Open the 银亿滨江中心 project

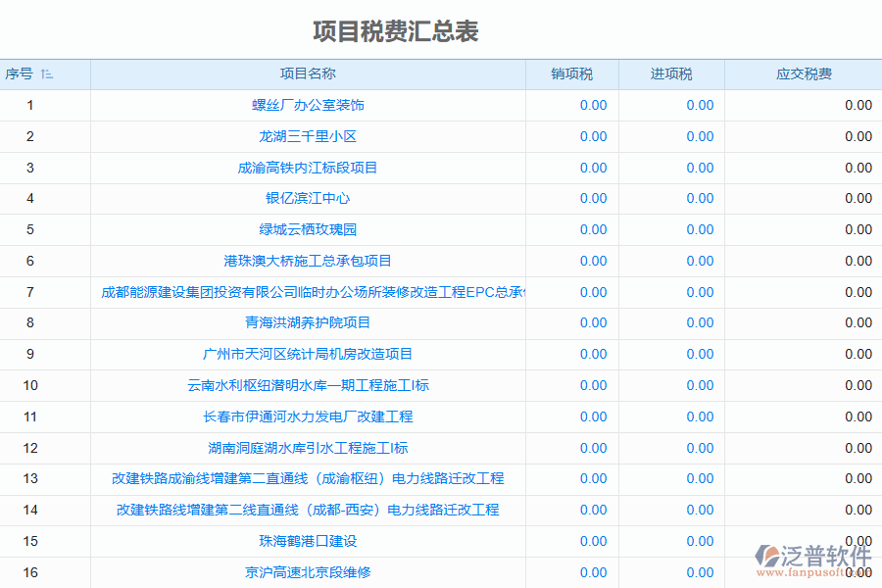click(x=308, y=198)
